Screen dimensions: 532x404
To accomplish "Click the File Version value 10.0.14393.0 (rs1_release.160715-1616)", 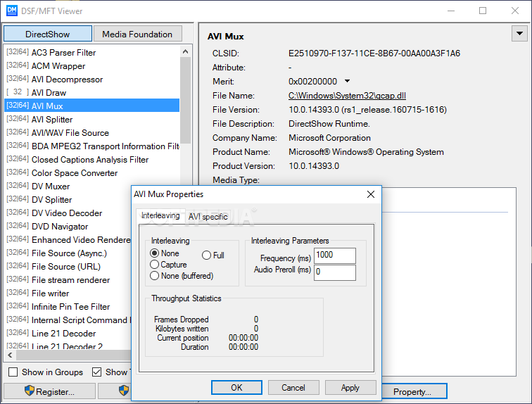I will click(x=368, y=110).
